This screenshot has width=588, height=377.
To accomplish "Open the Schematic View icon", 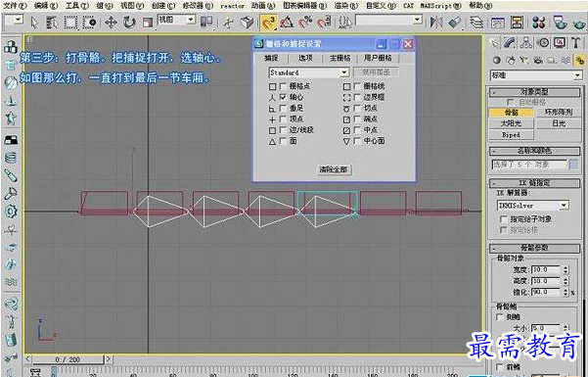I will (517, 23).
